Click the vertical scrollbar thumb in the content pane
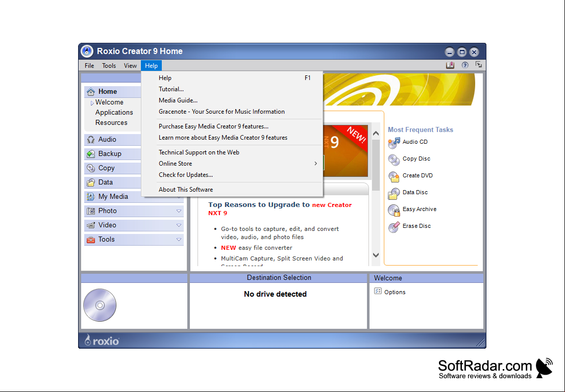565x392 pixels. (376, 165)
